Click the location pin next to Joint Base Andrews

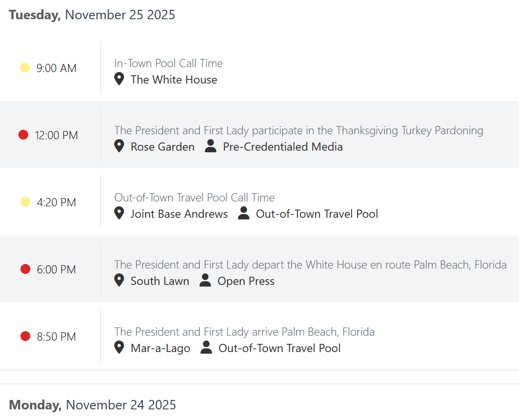coord(119,213)
